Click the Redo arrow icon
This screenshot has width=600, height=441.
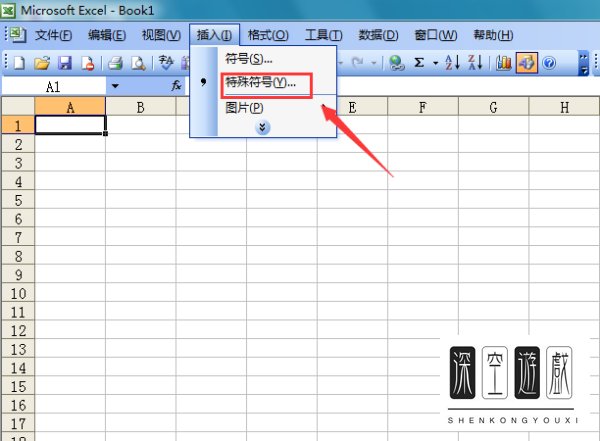358,62
